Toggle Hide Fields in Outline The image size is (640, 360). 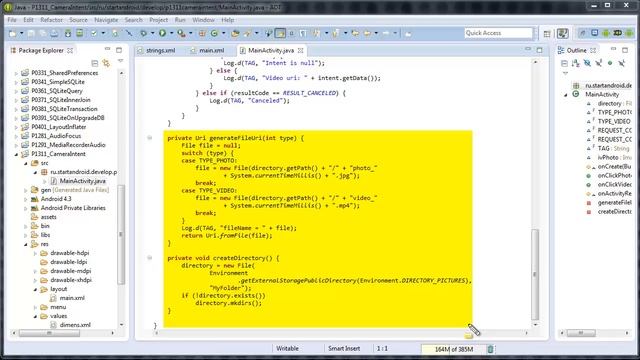pyautogui.click(x=587, y=63)
